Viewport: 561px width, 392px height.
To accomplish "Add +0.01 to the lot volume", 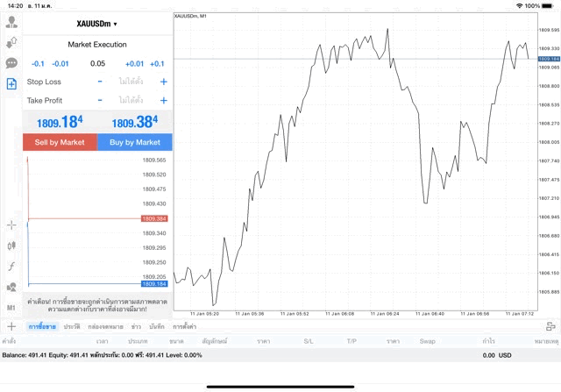I will pyautogui.click(x=134, y=63).
